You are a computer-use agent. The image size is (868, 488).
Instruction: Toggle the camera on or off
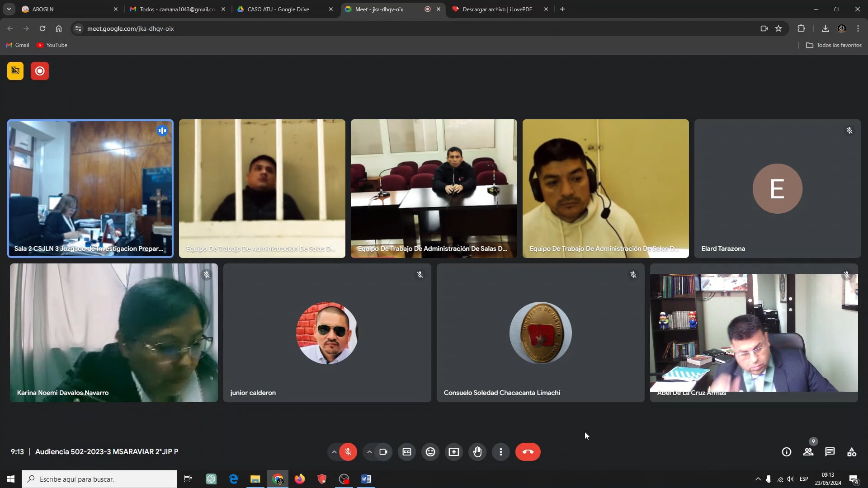coord(383,452)
